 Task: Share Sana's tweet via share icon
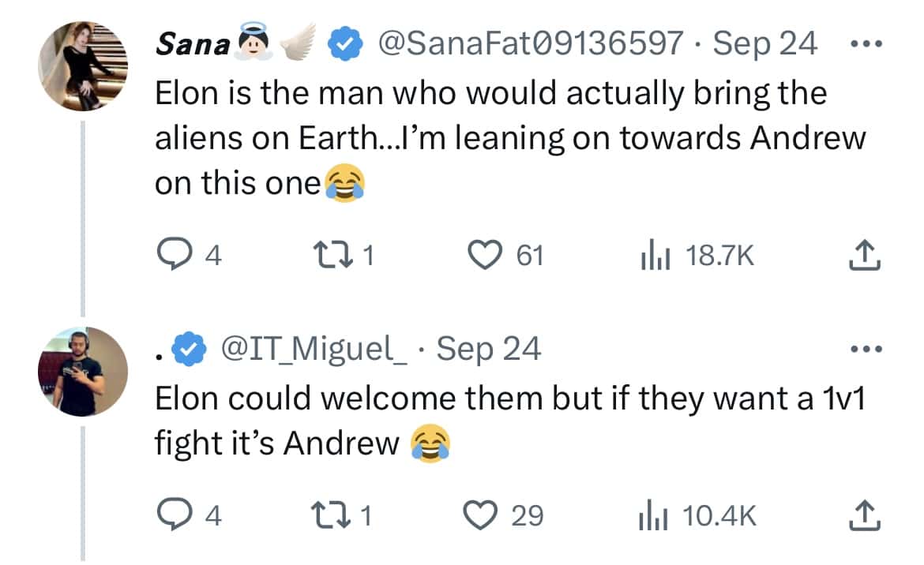pyautogui.click(x=866, y=256)
